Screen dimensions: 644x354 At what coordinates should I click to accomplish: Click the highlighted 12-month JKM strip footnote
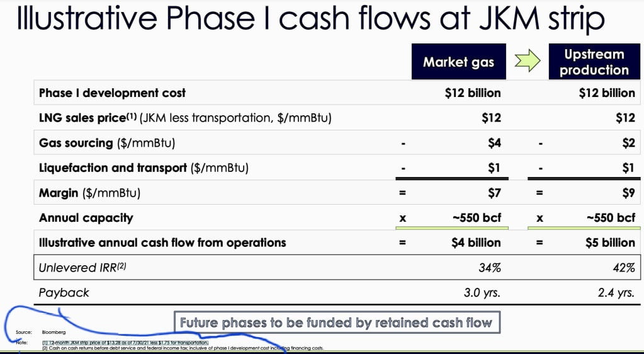[125, 343]
